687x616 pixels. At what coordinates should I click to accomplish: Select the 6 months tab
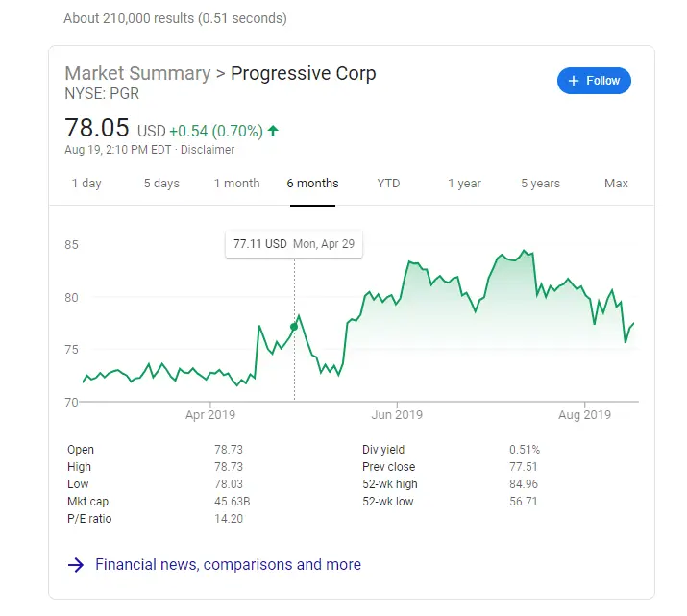[312, 184]
